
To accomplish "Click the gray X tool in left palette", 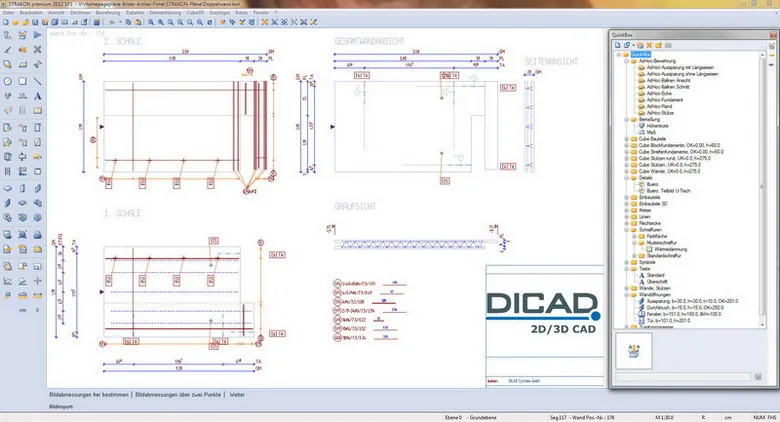I will 37,50.
